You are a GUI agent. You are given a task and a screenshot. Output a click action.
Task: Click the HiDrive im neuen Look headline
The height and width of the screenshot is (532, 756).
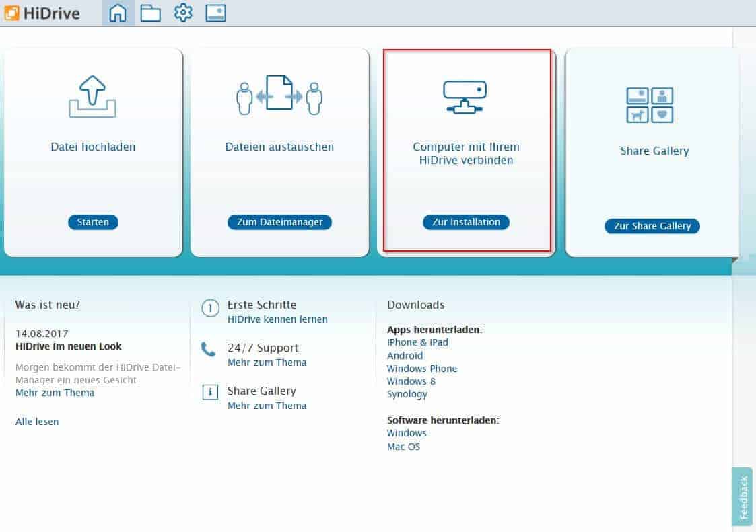click(x=69, y=346)
